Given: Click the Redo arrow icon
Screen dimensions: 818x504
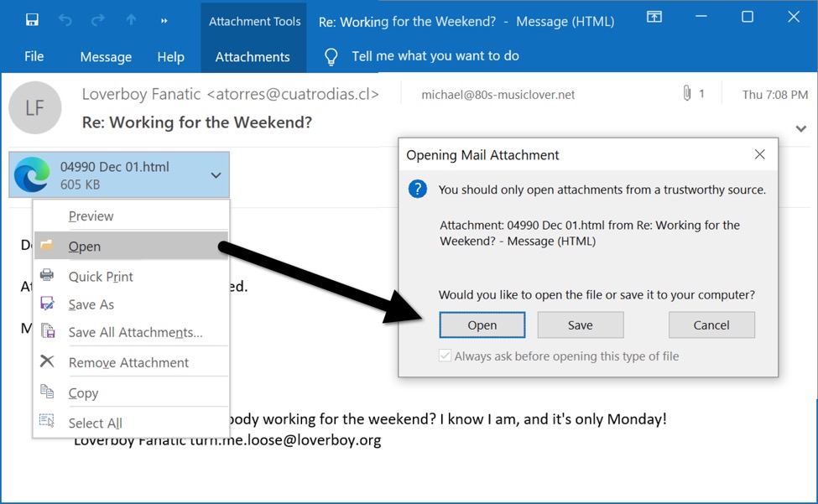Looking at the screenshot, I should (97, 20).
